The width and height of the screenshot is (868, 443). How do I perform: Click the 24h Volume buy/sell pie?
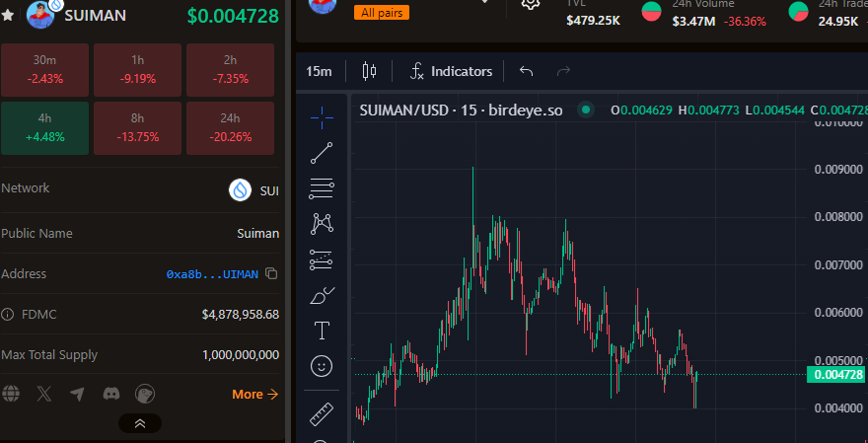tap(652, 12)
